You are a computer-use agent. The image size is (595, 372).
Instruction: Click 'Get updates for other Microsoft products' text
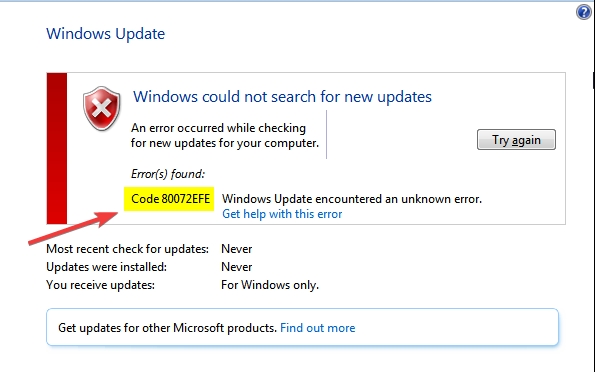[167, 328]
